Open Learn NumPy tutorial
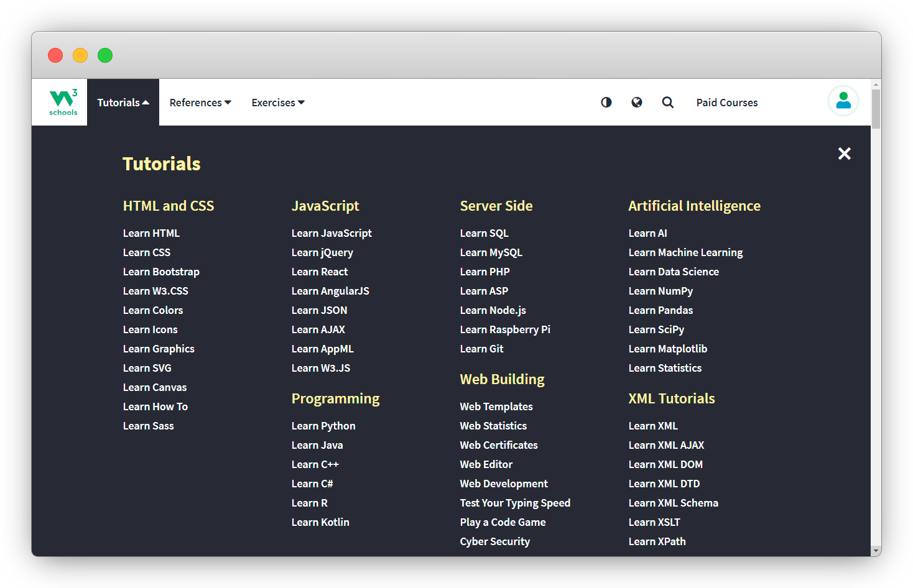The height and width of the screenshot is (588, 913). (660, 291)
